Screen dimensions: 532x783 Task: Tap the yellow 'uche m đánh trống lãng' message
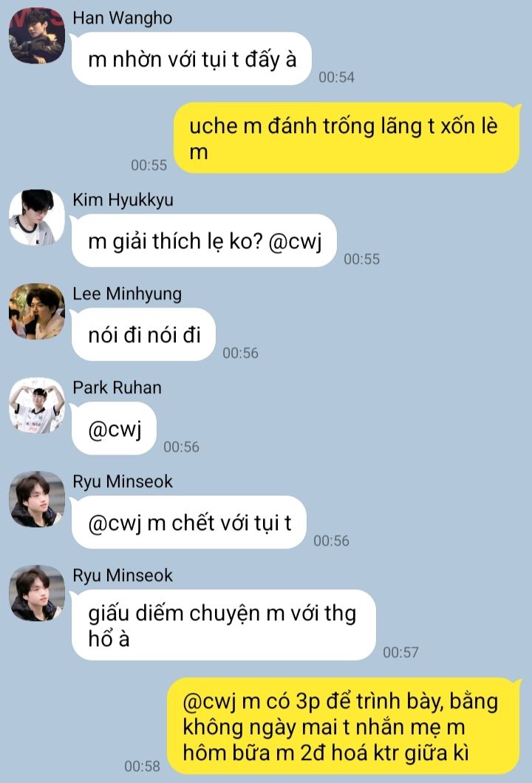[347, 138]
